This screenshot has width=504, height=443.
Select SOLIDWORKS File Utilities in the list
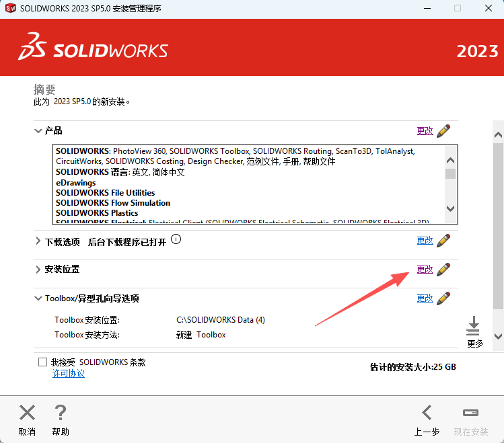[x=106, y=193]
